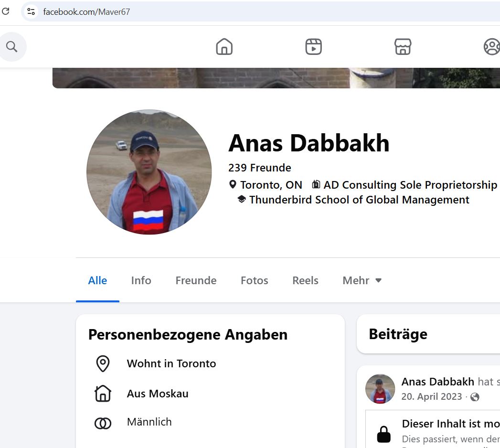Open the Marketplace storefront icon
Image resolution: width=500 pixels, height=448 pixels.
pyautogui.click(x=403, y=46)
